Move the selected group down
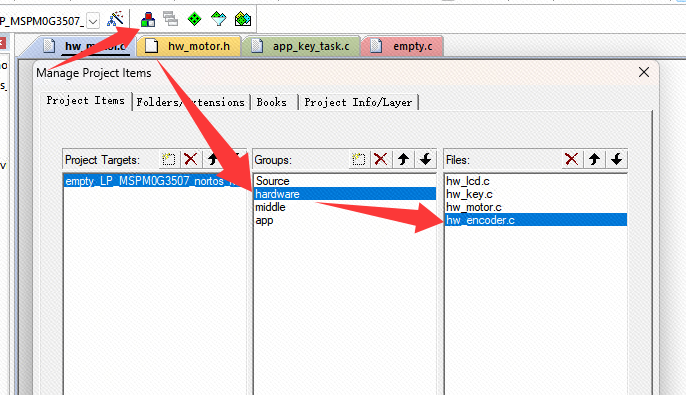This screenshot has height=395, width=686. (x=426, y=159)
